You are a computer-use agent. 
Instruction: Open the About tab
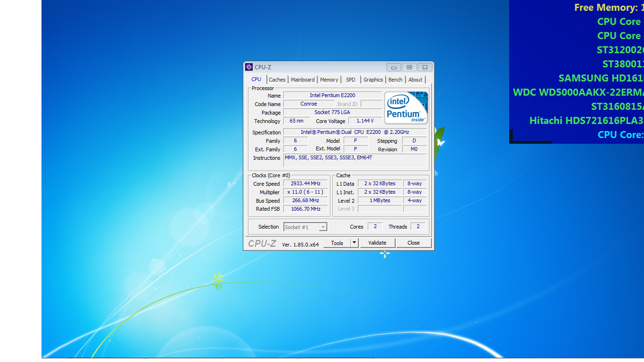pos(415,80)
